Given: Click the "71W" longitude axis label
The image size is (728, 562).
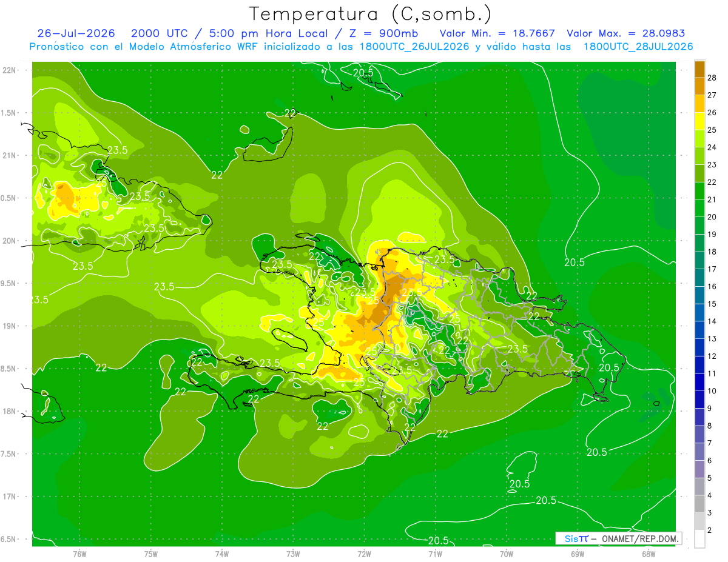Looking at the screenshot, I should click(x=435, y=554).
